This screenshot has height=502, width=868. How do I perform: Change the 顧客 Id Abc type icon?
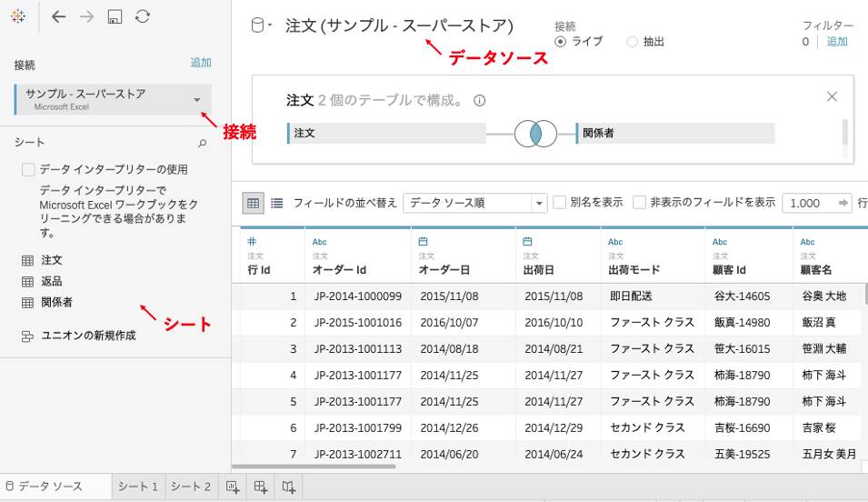(720, 242)
